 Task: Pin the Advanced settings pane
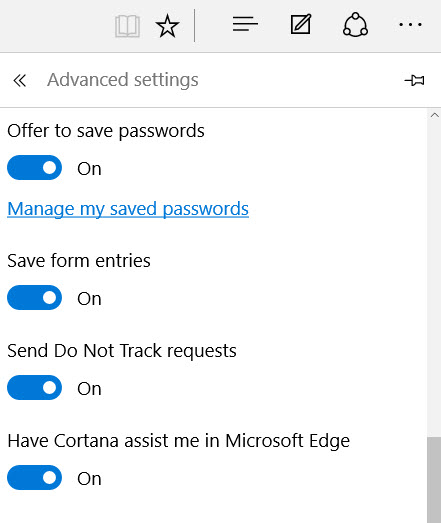[414, 80]
